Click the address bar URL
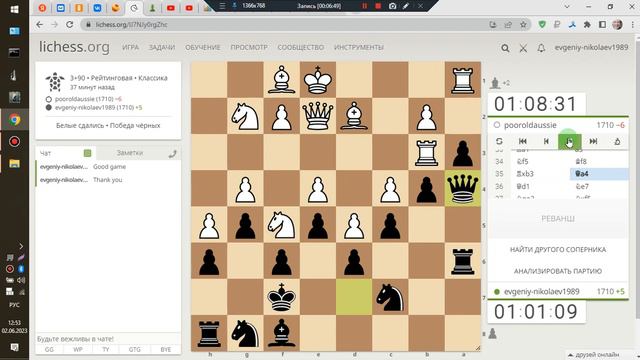This screenshot has height=360, width=640. point(131,24)
